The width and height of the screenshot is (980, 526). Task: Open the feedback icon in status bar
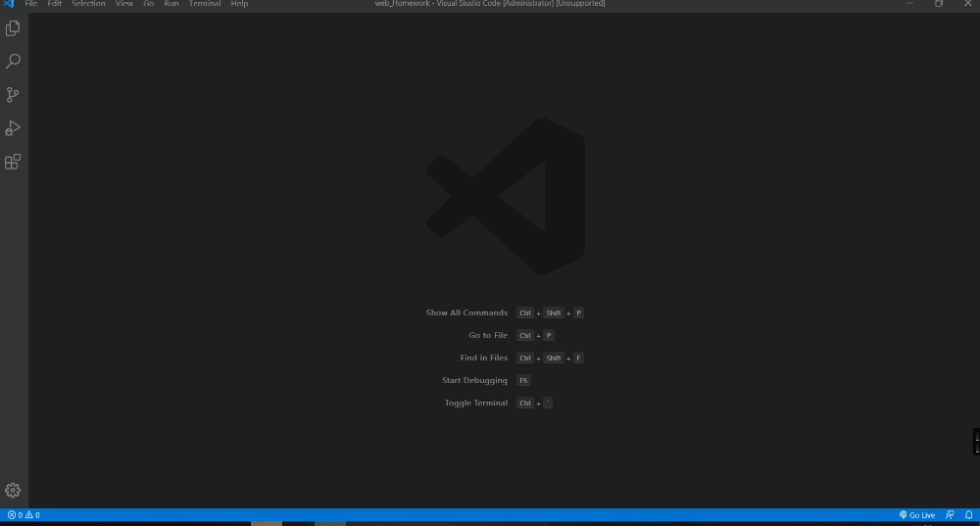click(x=950, y=515)
